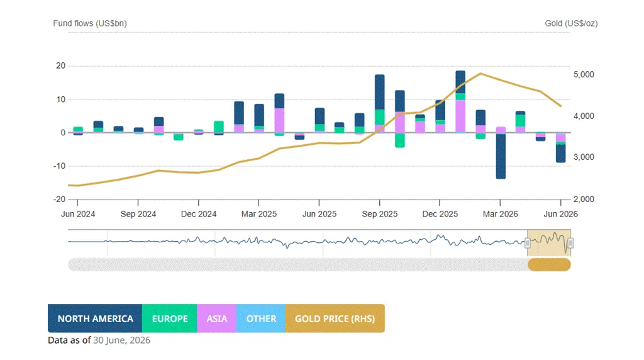This screenshot has height=360, width=644.
Task: Click the Mar 2025 axis label
Action: 258,214
